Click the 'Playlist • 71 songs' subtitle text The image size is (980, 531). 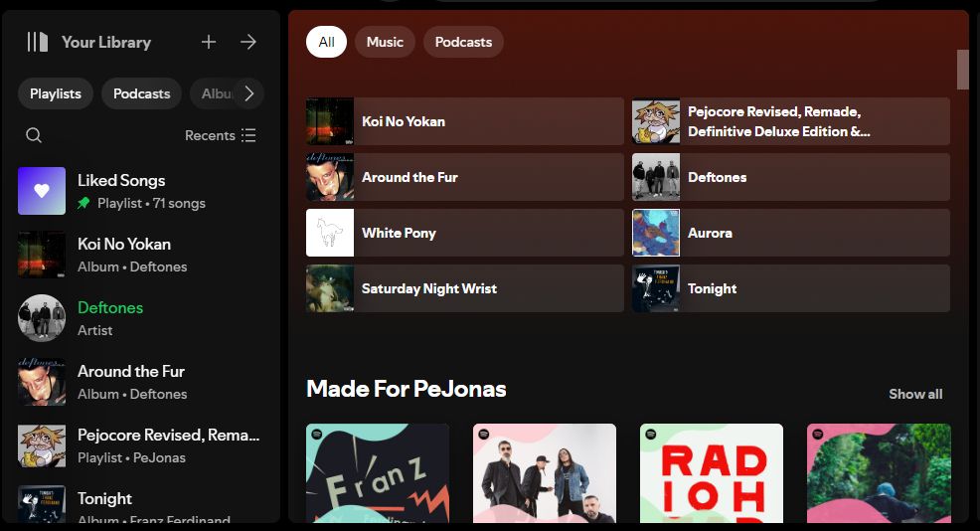point(151,203)
